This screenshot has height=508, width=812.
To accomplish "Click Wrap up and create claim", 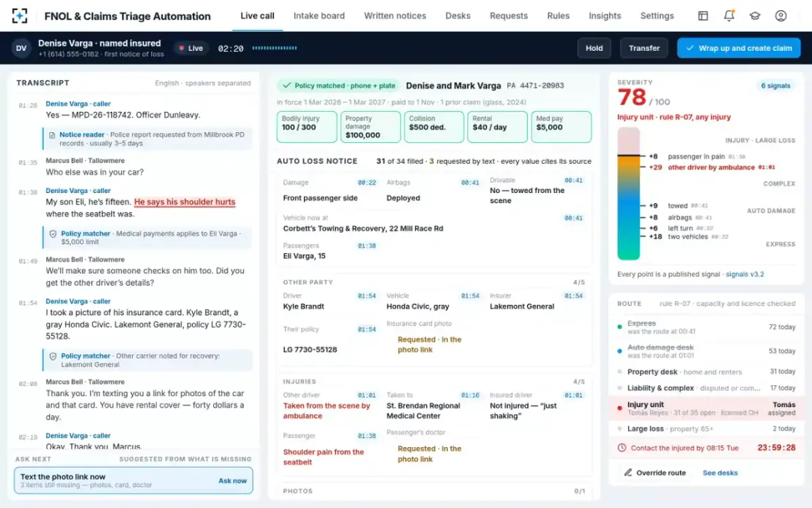I will pos(739,48).
